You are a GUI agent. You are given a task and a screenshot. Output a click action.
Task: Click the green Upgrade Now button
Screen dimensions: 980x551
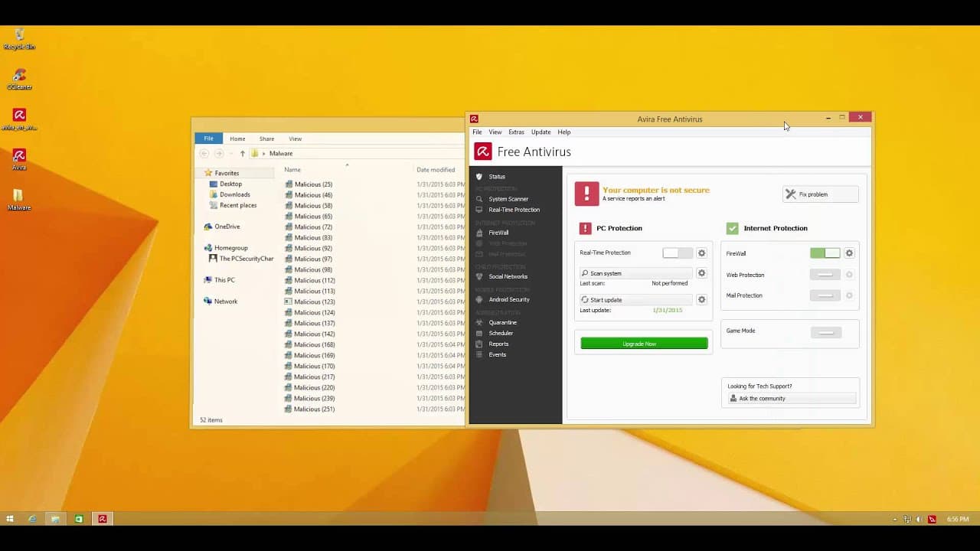point(644,344)
